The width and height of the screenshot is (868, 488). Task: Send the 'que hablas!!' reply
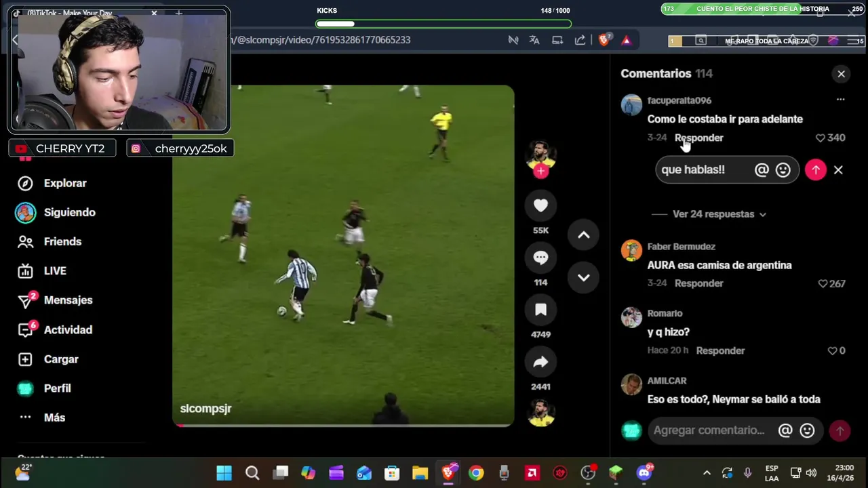coord(816,170)
